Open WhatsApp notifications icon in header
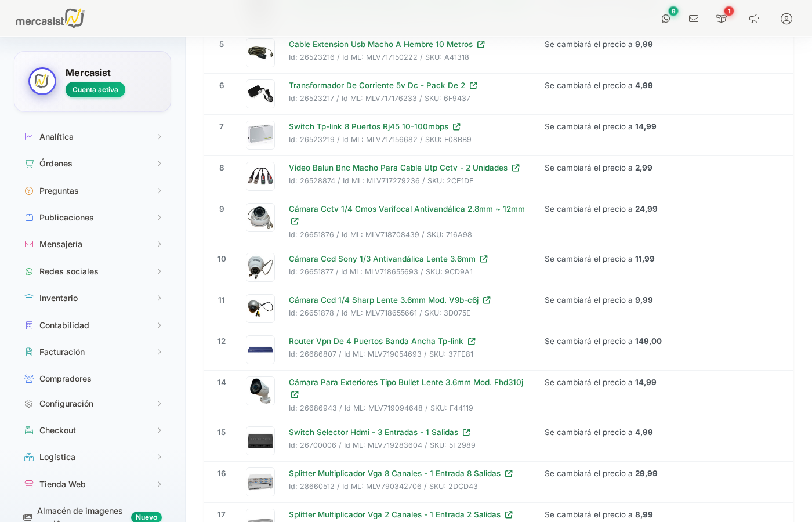The image size is (812, 522). [666, 19]
